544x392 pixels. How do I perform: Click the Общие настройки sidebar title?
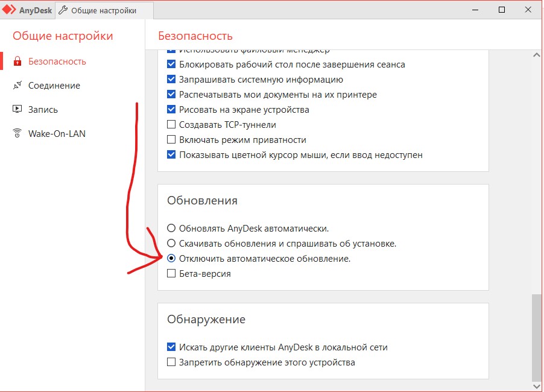[63, 36]
